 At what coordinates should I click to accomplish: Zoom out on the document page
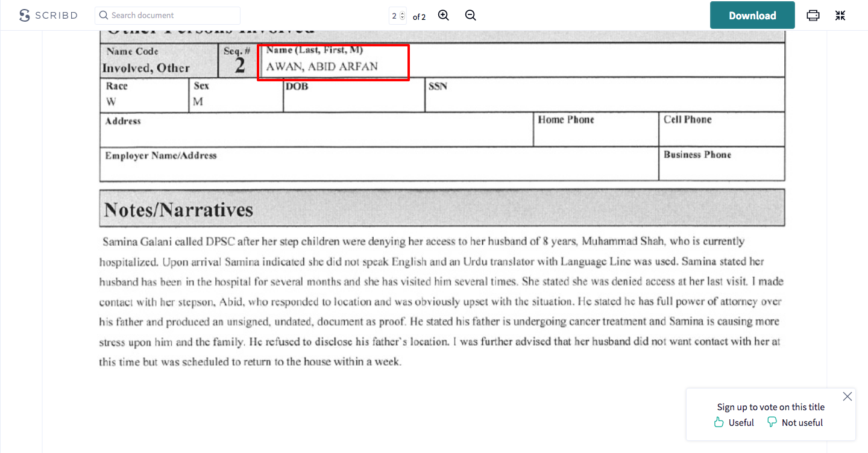[x=470, y=15]
